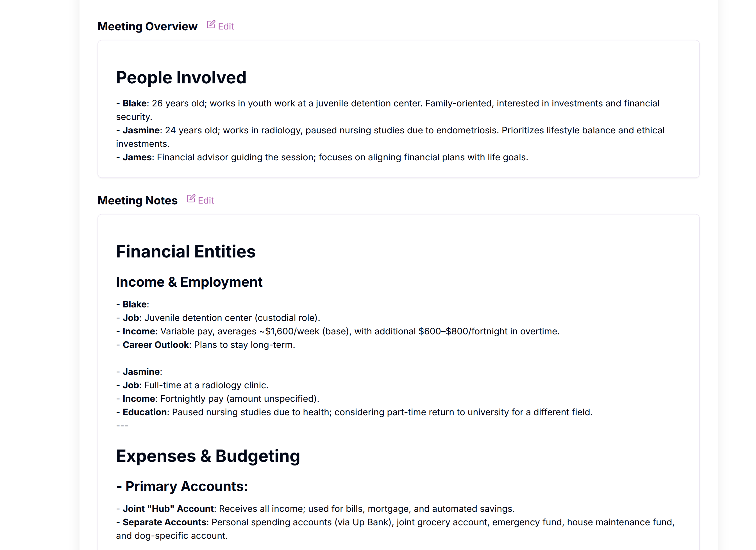Click the triple-dash separator line

click(x=122, y=425)
